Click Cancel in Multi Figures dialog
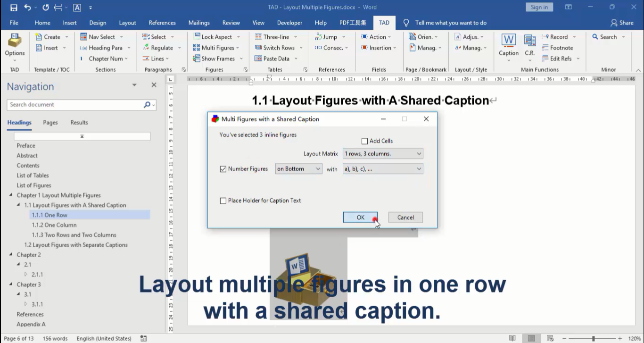644x343 pixels. click(x=405, y=218)
